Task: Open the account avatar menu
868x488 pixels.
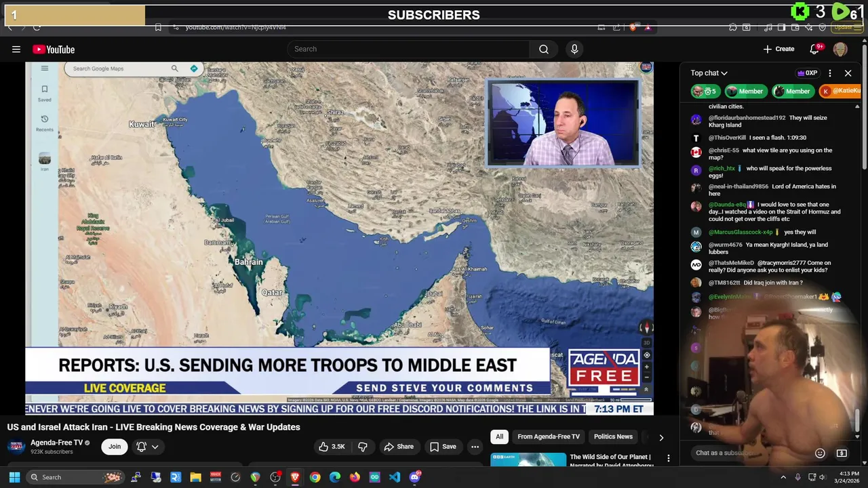Action: (x=840, y=49)
